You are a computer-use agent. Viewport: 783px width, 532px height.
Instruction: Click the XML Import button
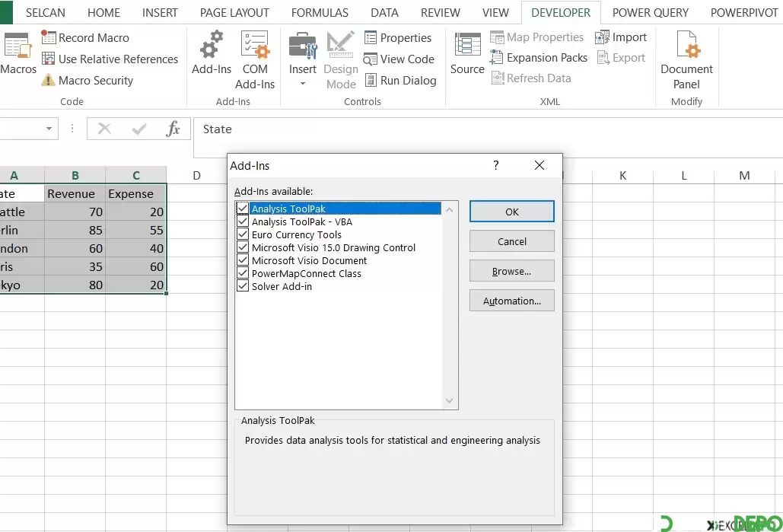(x=621, y=37)
